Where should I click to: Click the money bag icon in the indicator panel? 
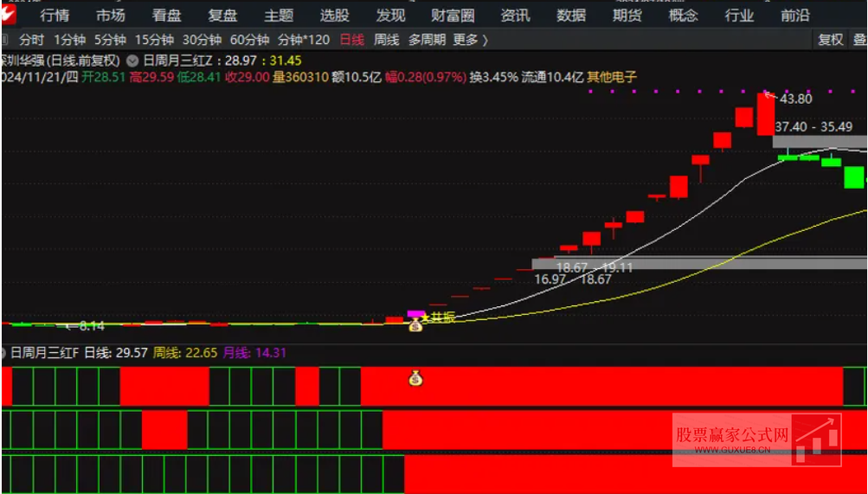(x=415, y=379)
